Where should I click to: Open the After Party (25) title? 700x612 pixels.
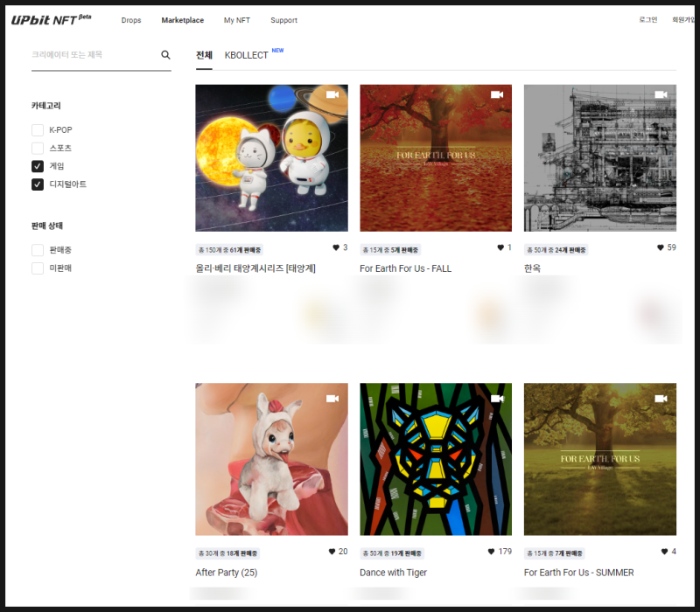(227, 573)
